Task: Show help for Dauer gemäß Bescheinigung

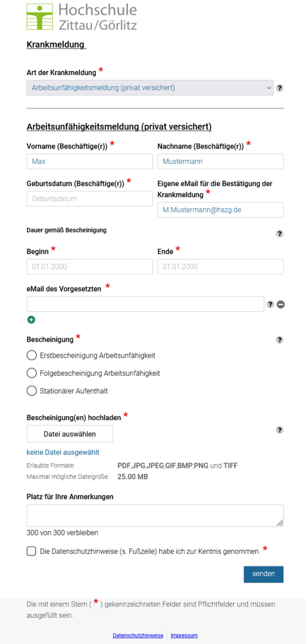Action: [279, 234]
